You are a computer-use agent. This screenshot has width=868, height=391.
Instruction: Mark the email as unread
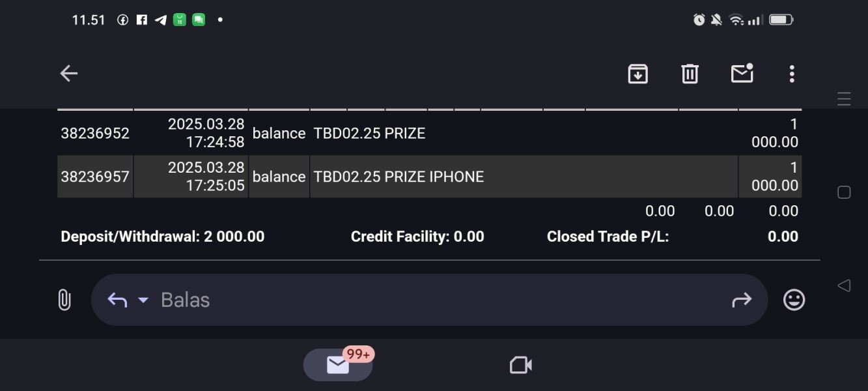[x=742, y=74]
